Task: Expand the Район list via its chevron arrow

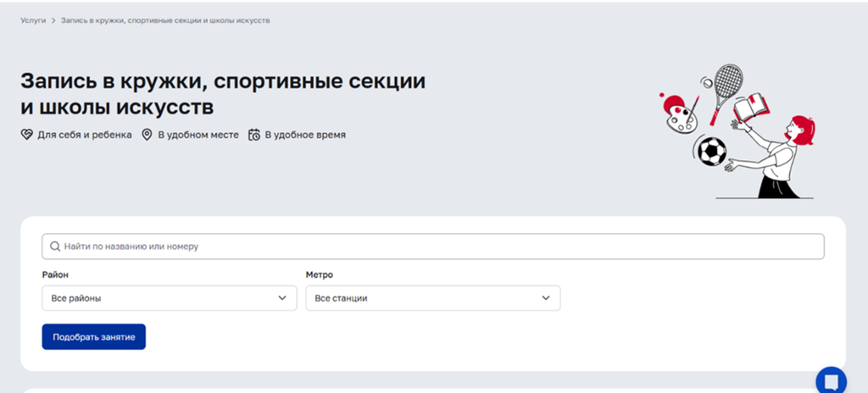Action: [x=282, y=298]
